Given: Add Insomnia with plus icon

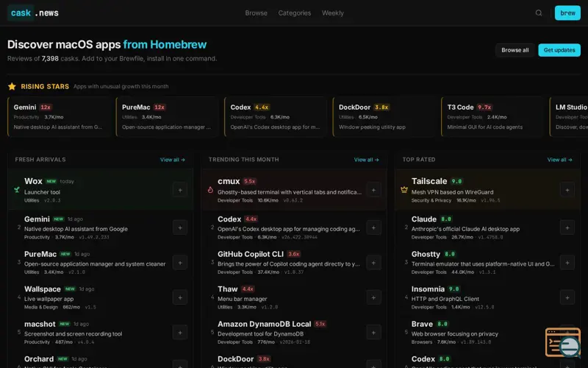Looking at the screenshot, I should (567, 297).
